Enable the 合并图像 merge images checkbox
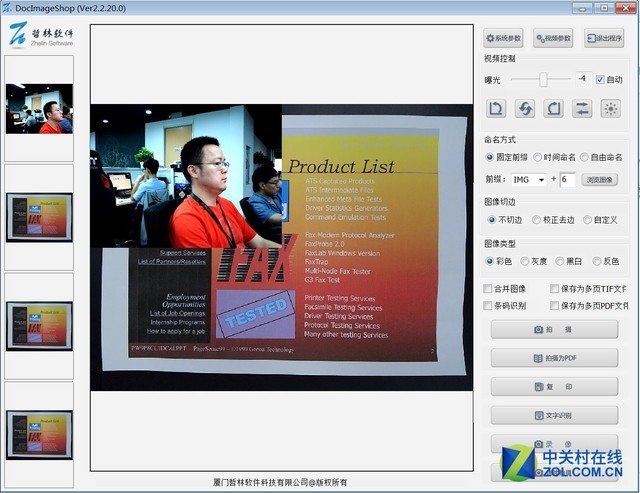The image size is (640, 493). (x=489, y=289)
